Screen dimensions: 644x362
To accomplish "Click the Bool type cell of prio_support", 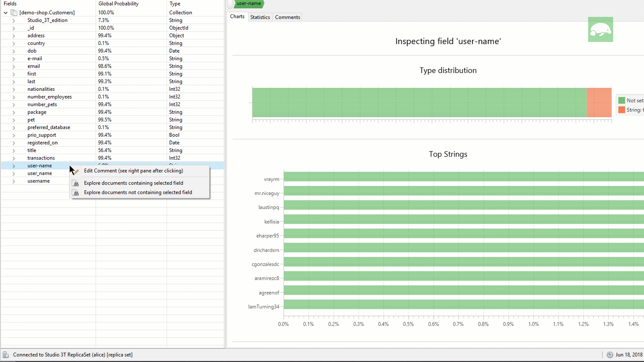I will (x=174, y=135).
